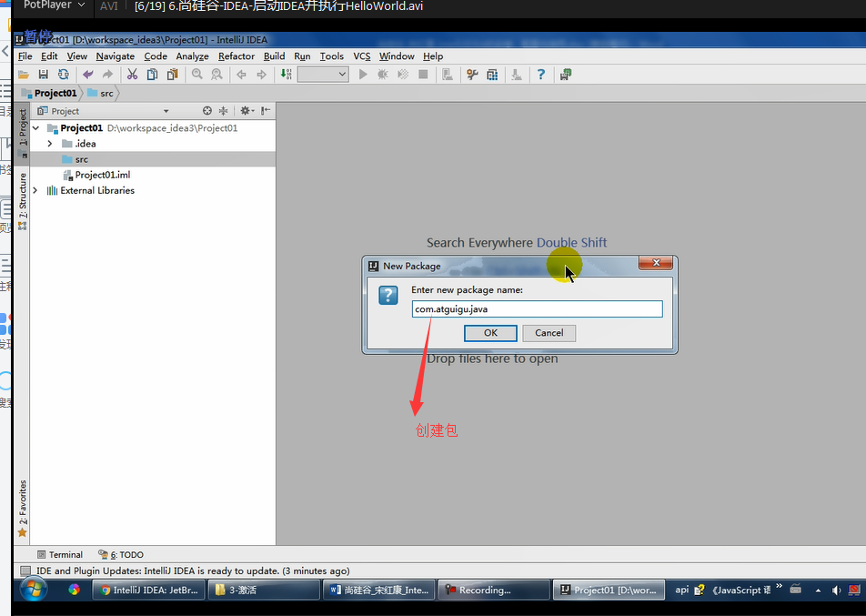Hide the Project tool window via its hide icon

point(266,110)
